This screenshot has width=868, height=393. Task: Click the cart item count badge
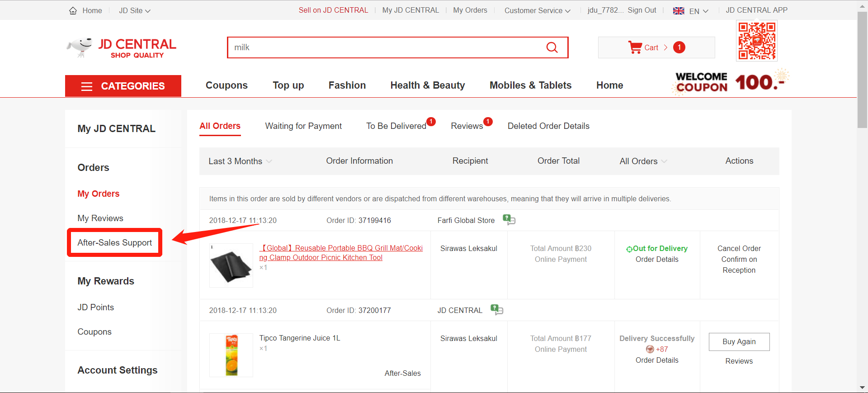coord(679,47)
